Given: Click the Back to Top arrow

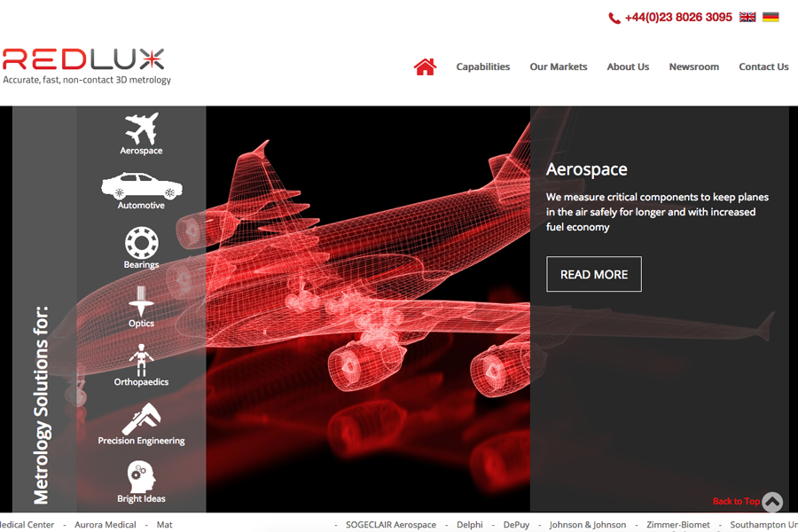Looking at the screenshot, I should pos(772,502).
